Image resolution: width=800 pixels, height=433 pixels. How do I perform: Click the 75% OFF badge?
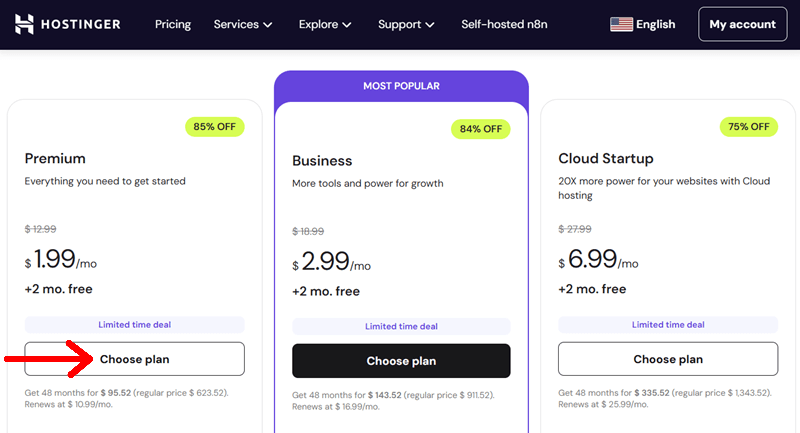(x=748, y=126)
